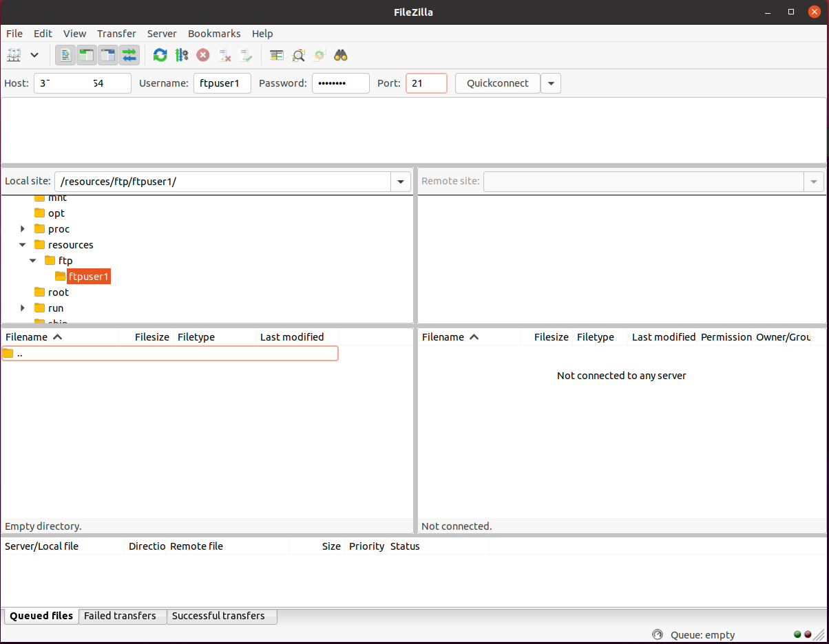This screenshot has width=829, height=644.
Task: Open the Edit menu
Action: 43,33
